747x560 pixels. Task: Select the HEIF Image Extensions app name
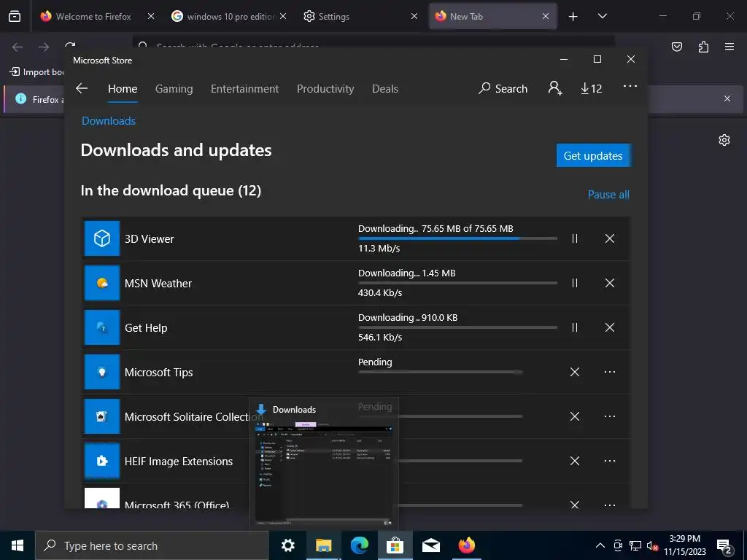tap(179, 462)
